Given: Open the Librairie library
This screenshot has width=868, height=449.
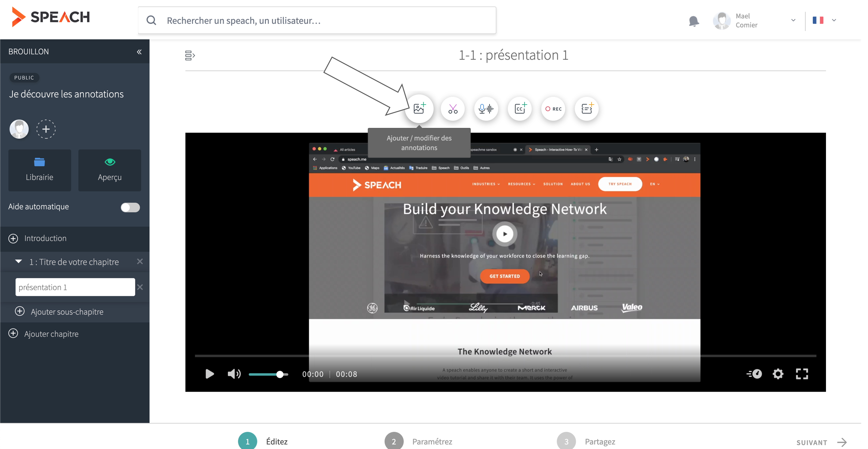Looking at the screenshot, I should tap(40, 171).
